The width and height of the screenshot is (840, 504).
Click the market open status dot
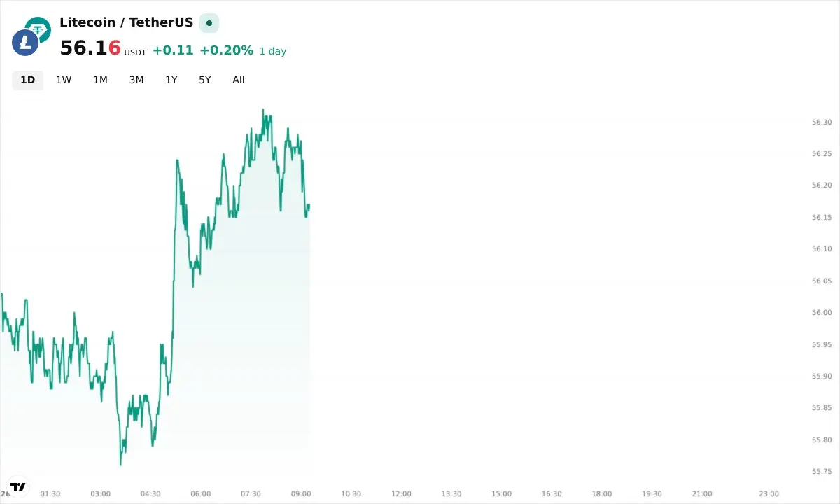[209, 23]
